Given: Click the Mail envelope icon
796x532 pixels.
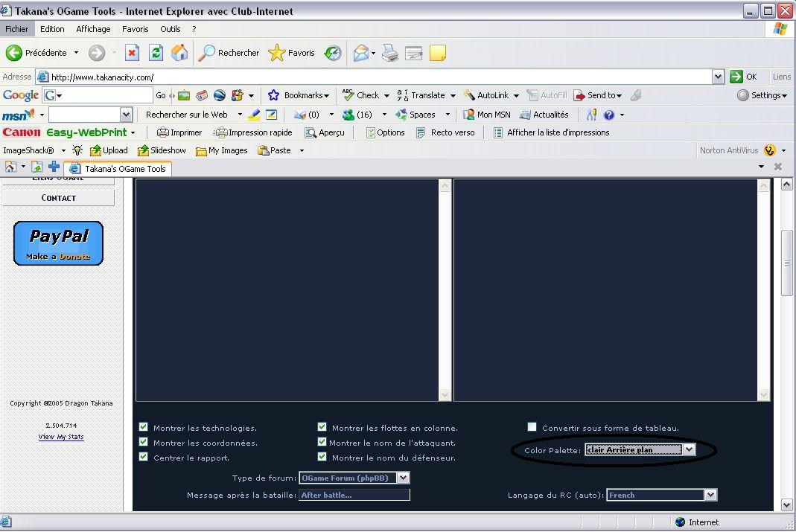Looking at the screenshot, I should (361, 53).
